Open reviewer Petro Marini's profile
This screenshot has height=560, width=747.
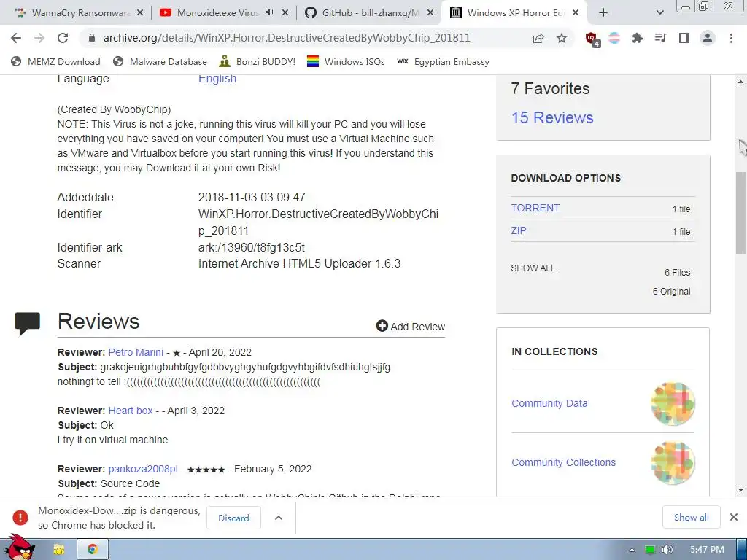pyautogui.click(x=136, y=352)
